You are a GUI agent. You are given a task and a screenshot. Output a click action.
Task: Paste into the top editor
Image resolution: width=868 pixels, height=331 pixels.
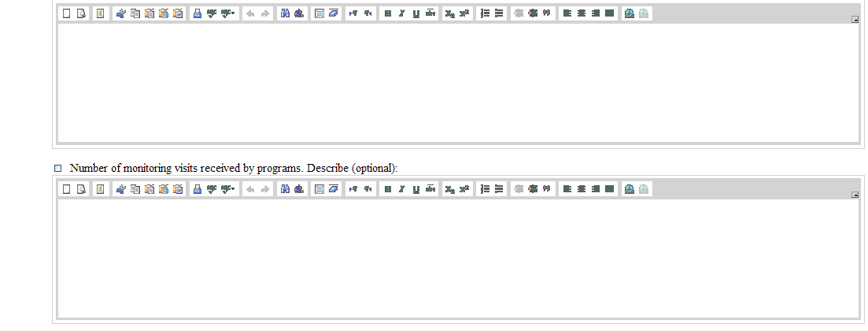[150, 13]
